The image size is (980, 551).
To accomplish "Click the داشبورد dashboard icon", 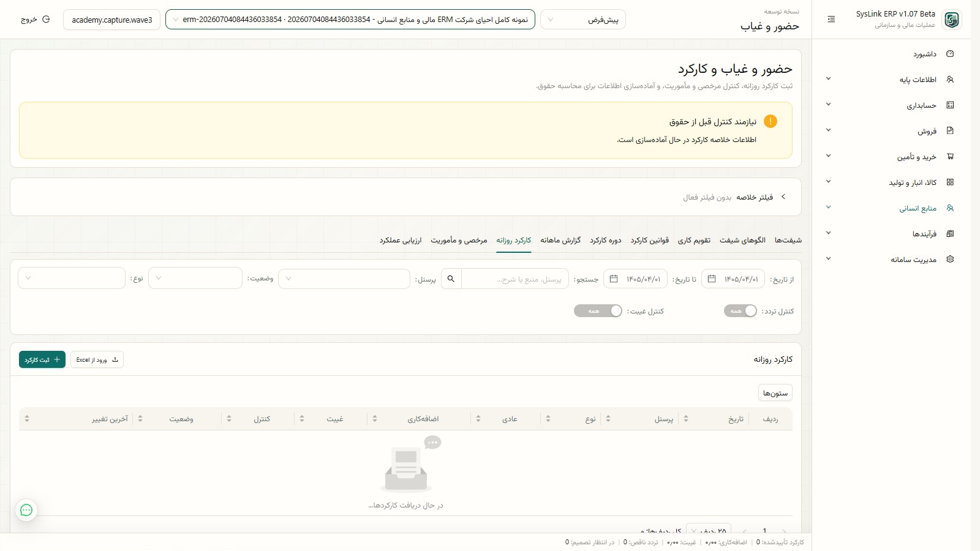I will pos(950,54).
